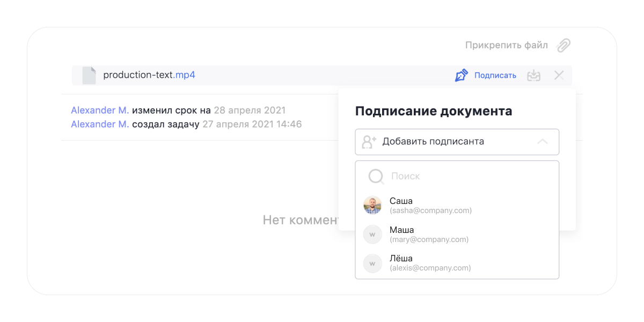This screenshot has width=644, height=322.
Task: Remove the production-text.mp4 attachment with X
Action: (x=559, y=76)
